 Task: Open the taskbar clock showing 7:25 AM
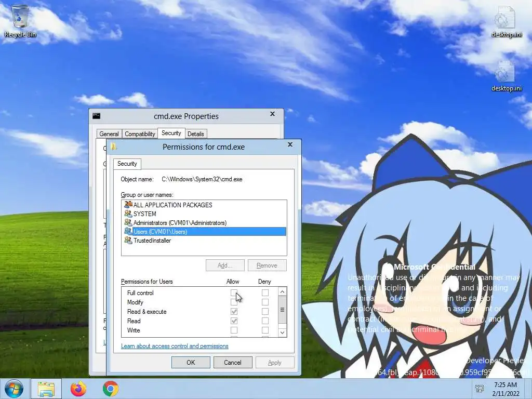[506, 389]
